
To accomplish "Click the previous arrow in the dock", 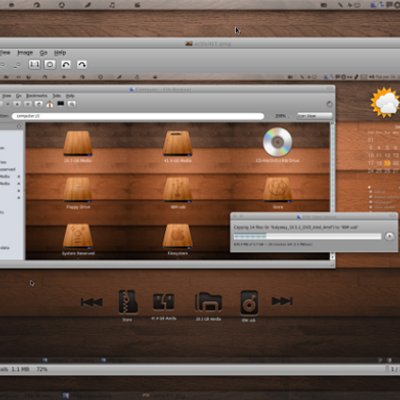I will point(92,302).
